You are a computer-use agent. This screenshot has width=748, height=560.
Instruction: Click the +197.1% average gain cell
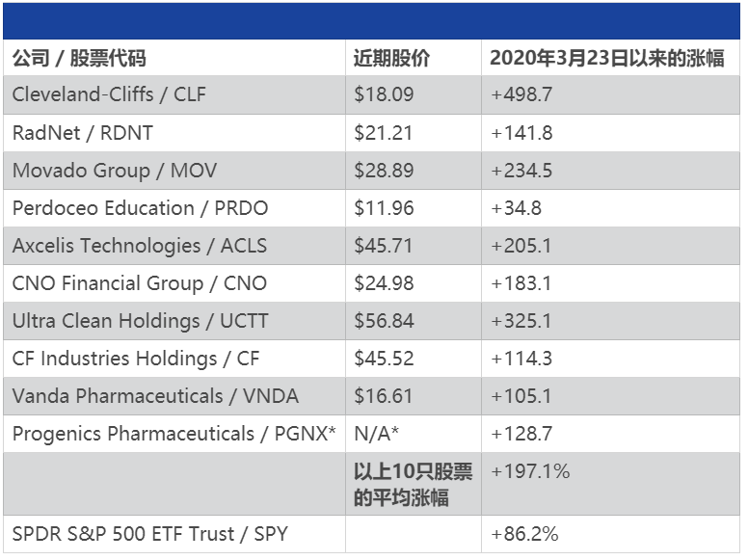click(x=530, y=471)
